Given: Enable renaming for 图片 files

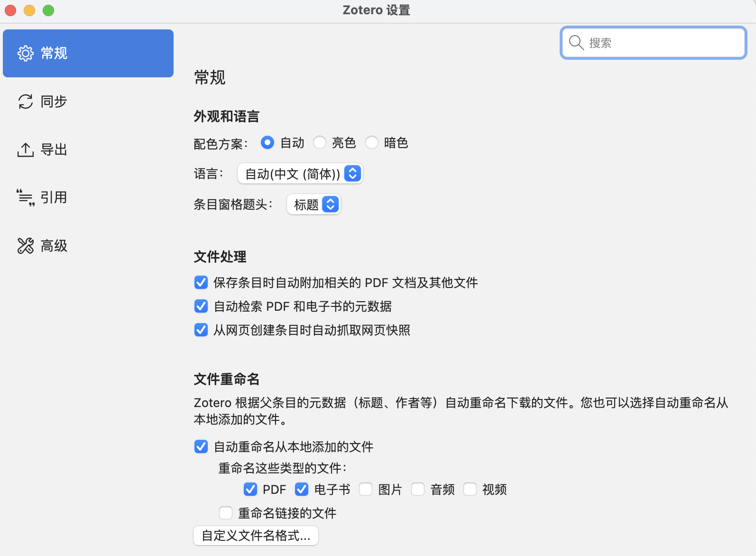Looking at the screenshot, I should (366, 489).
